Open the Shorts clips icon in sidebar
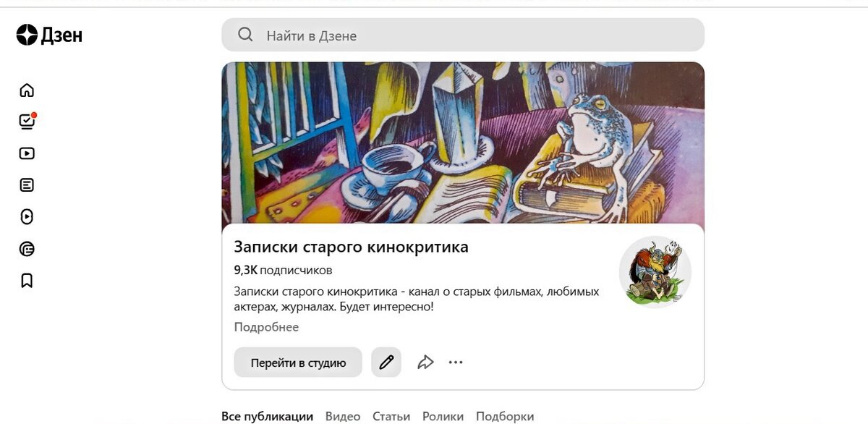 tap(27, 216)
